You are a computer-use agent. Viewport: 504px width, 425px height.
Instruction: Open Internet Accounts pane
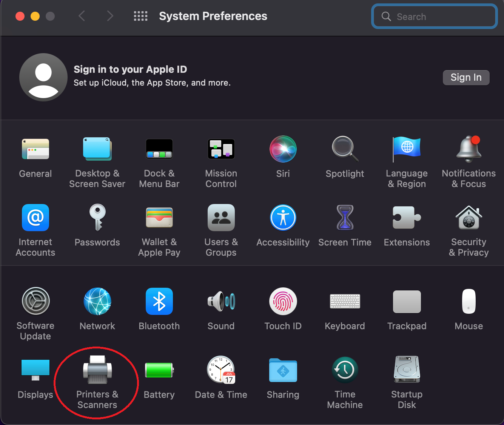coord(35,218)
